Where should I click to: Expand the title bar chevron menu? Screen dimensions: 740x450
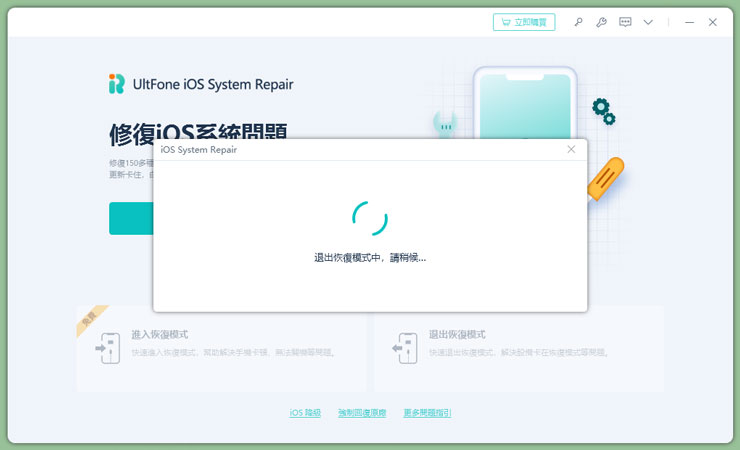point(648,22)
